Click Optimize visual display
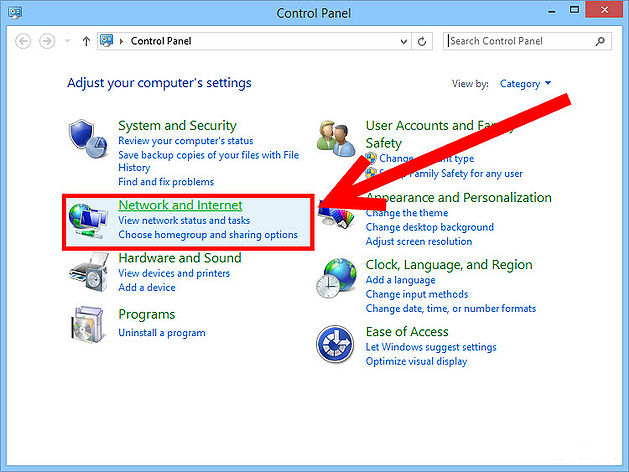 (x=416, y=361)
